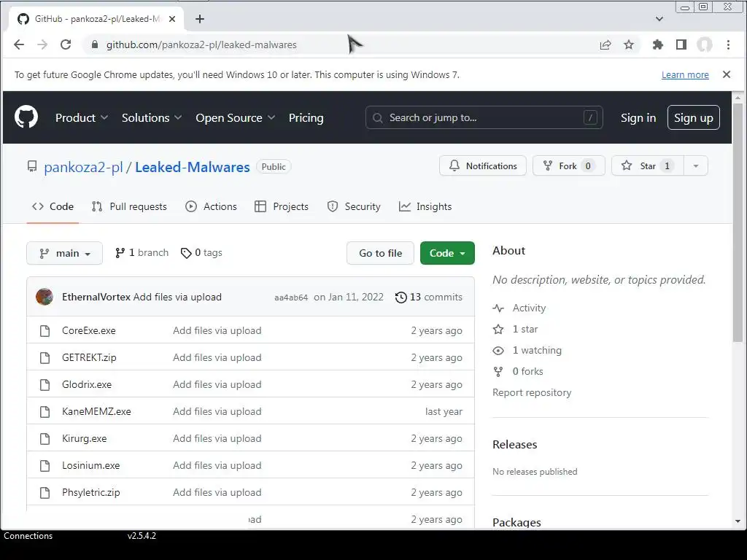Switch to the Actions tab
The height and width of the screenshot is (560, 747).
tap(211, 206)
